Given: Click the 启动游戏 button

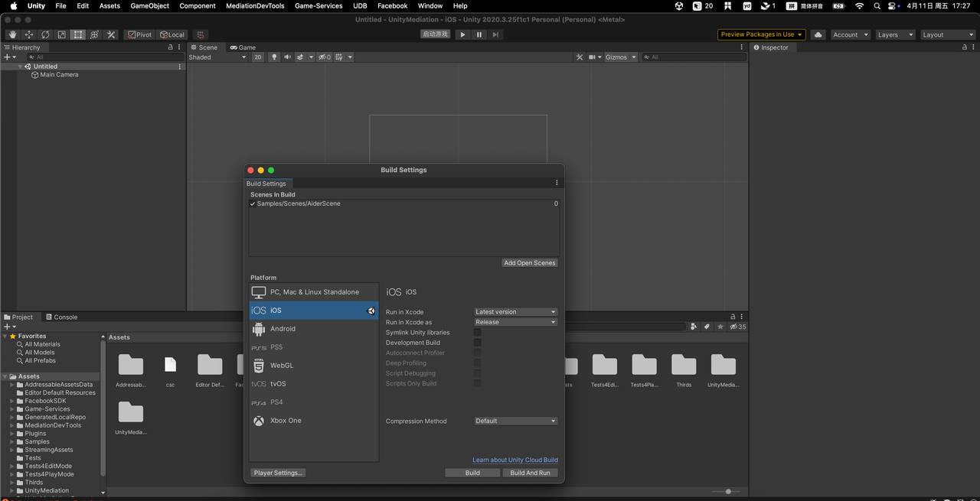Looking at the screenshot, I should (436, 34).
